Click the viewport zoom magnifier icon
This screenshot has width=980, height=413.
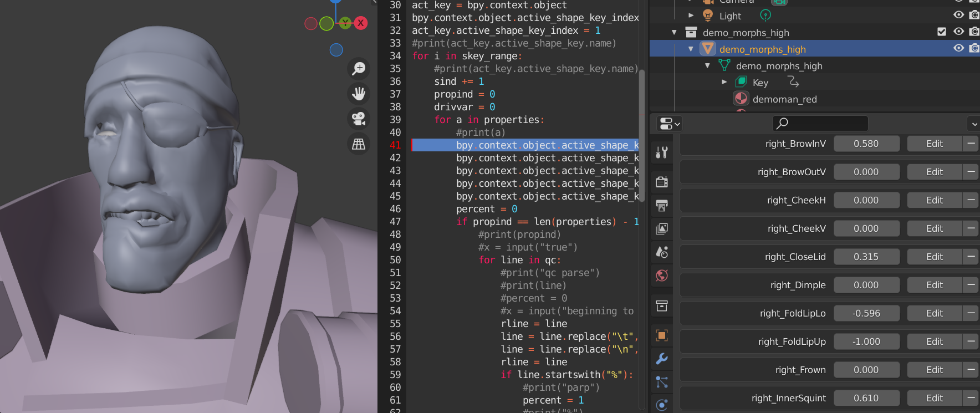(359, 69)
